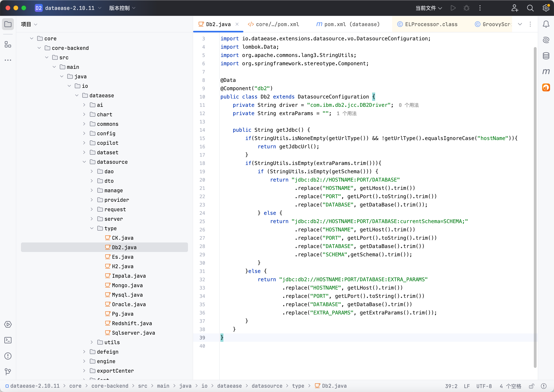
Task: Open the Services tool window icon
Action: pos(8,324)
